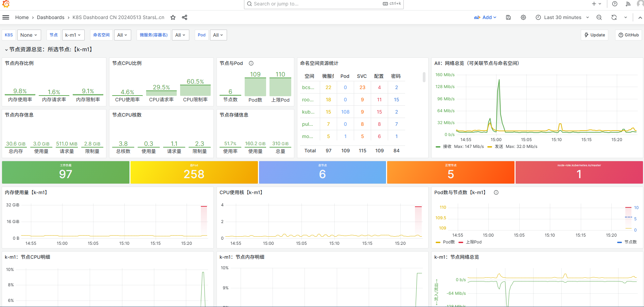The image size is (644, 307).
Task: Open the plus new-item menu
Action: 596,4
